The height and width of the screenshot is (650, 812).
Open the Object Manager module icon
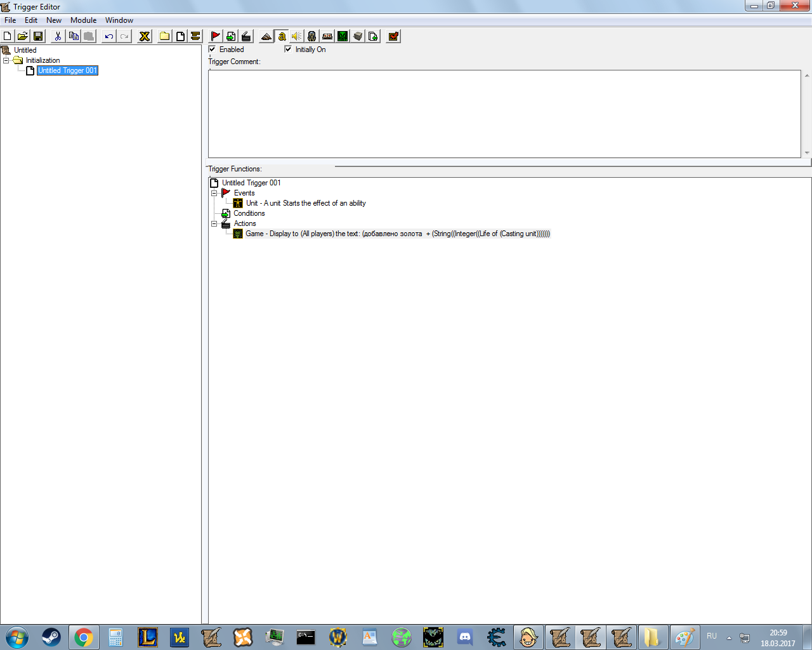point(358,36)
